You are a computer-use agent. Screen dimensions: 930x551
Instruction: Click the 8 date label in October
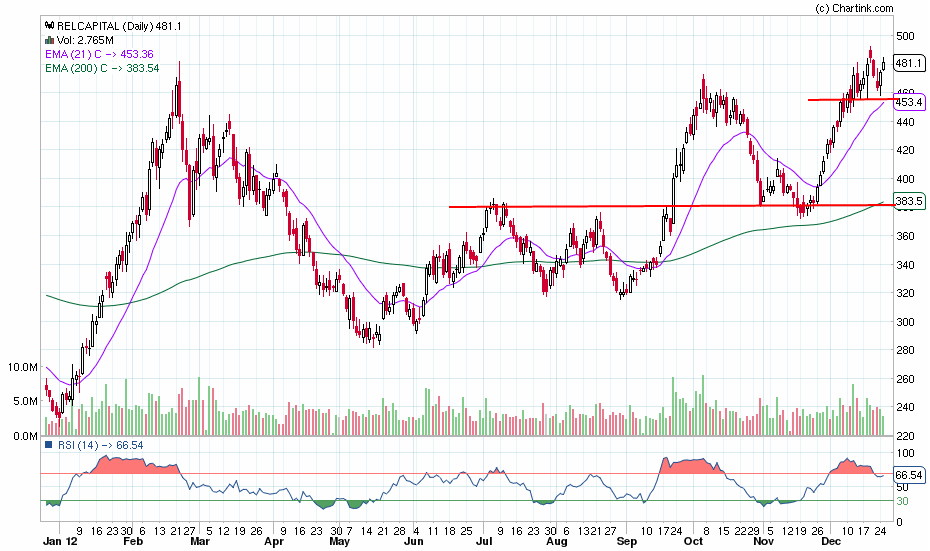click(706, 531)
